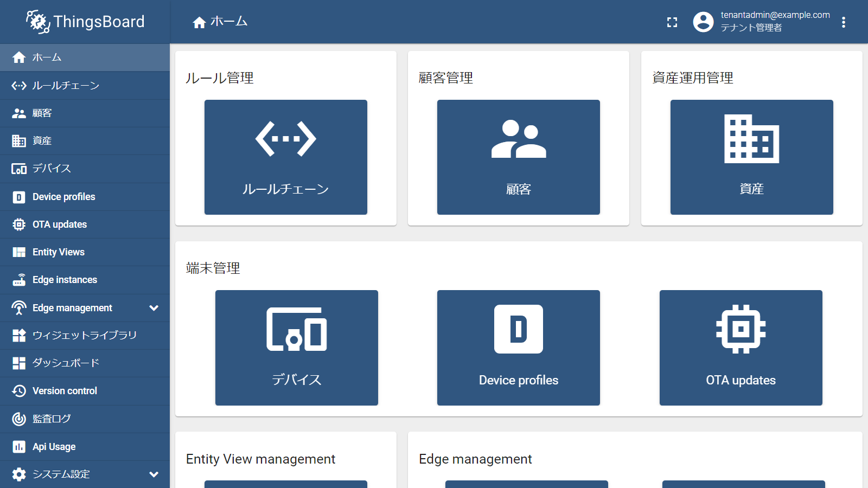Screen dimensions: 868x488
Task: Click the user profile avatar icon
Action: [x=703, y=22]
